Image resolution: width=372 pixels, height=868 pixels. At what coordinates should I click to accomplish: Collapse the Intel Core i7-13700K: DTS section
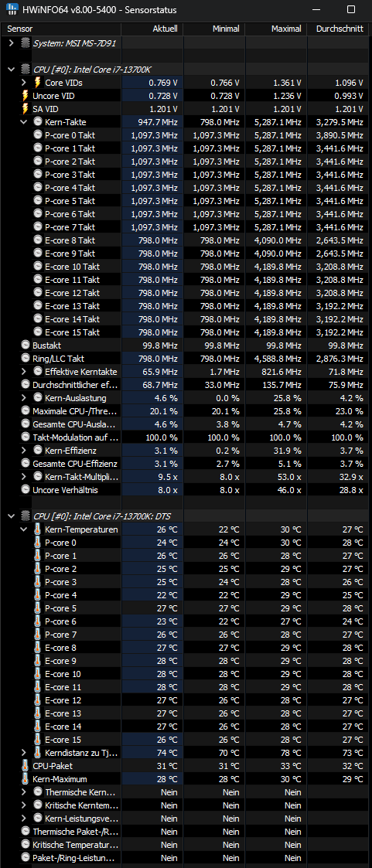[12, 516]
